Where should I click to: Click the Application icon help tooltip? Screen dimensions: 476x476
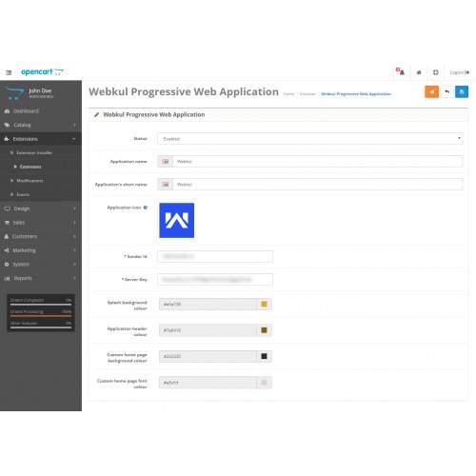(x=146, y=208)
